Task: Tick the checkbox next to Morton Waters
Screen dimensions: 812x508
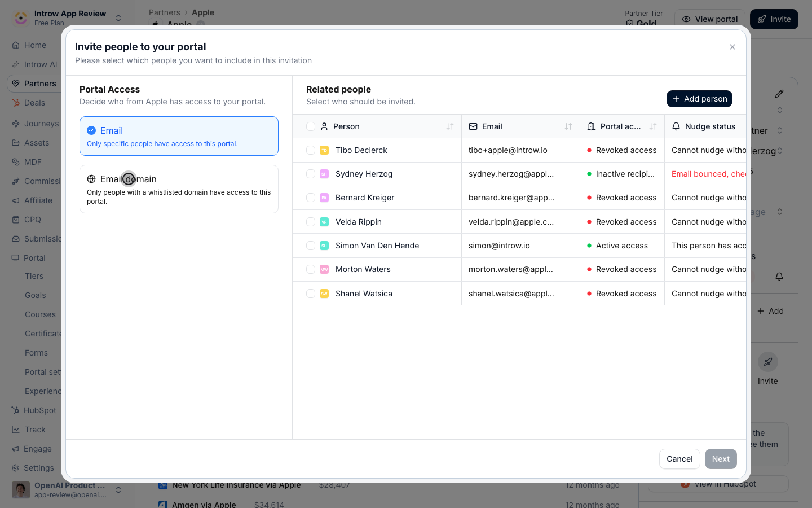Action: point(311,269)
